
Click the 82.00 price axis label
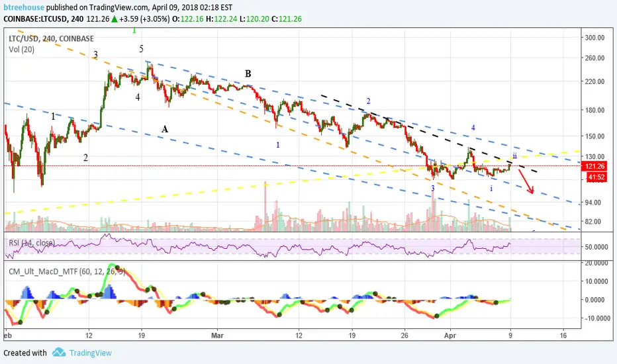pos(593,222)
